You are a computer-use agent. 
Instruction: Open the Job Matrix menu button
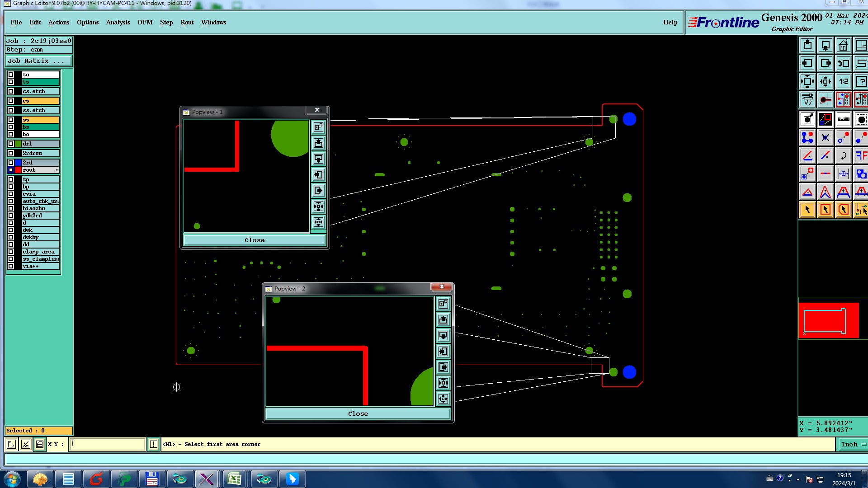[x=38, y=61]
